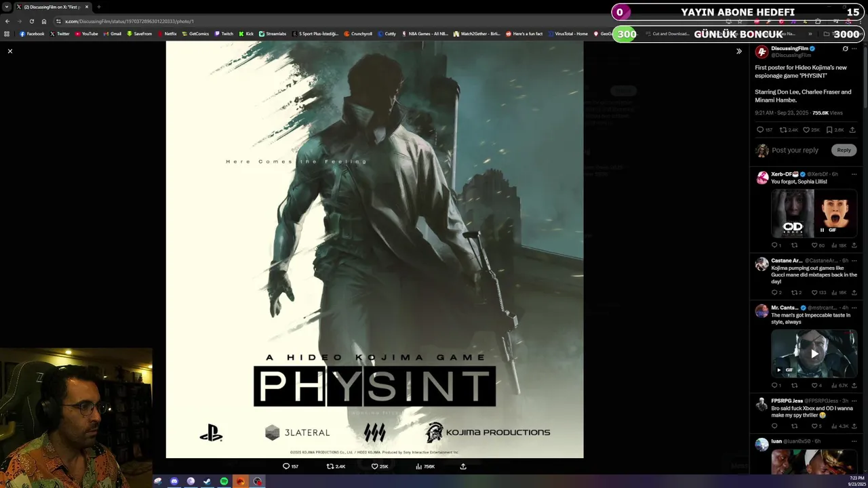Open Spotify from the taskbar
The height and width of the screenshot is (488, 868).
pyautogui.click(x=224, y=481)
